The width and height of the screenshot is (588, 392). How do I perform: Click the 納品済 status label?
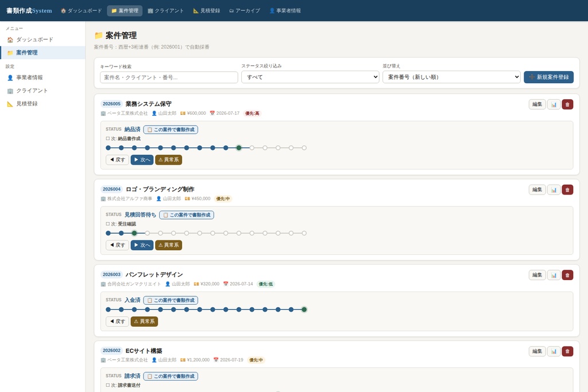pos(133,129)
